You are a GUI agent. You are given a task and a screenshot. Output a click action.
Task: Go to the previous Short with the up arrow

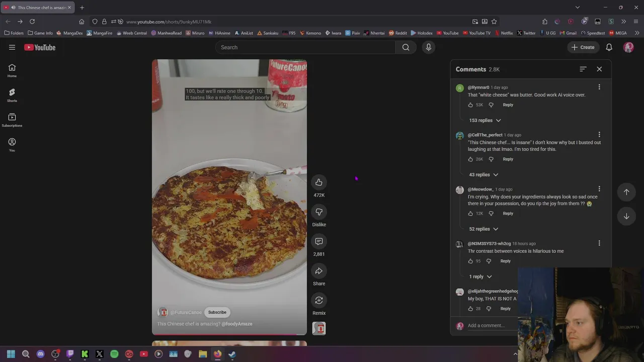(x=626, y=192)
